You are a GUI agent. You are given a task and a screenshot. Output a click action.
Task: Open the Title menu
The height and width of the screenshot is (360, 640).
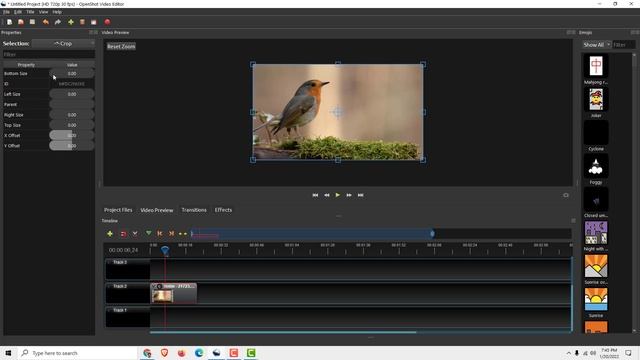click(30, 12)
